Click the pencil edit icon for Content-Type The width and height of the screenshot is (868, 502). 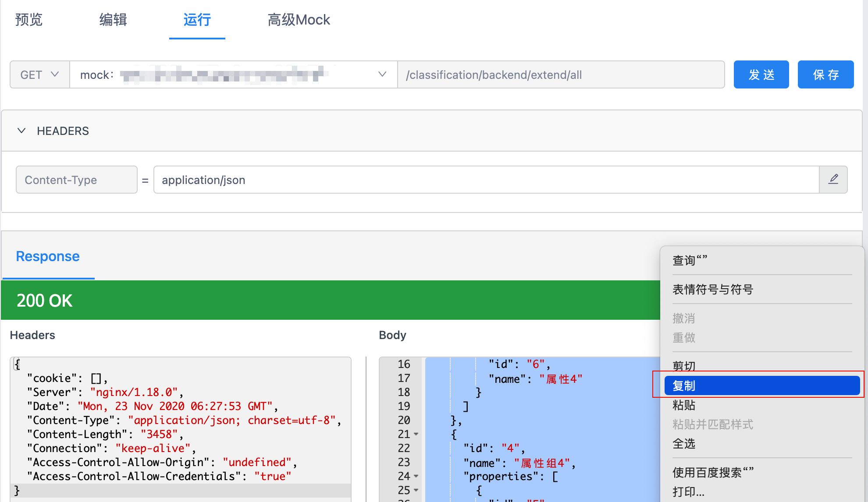833,180
